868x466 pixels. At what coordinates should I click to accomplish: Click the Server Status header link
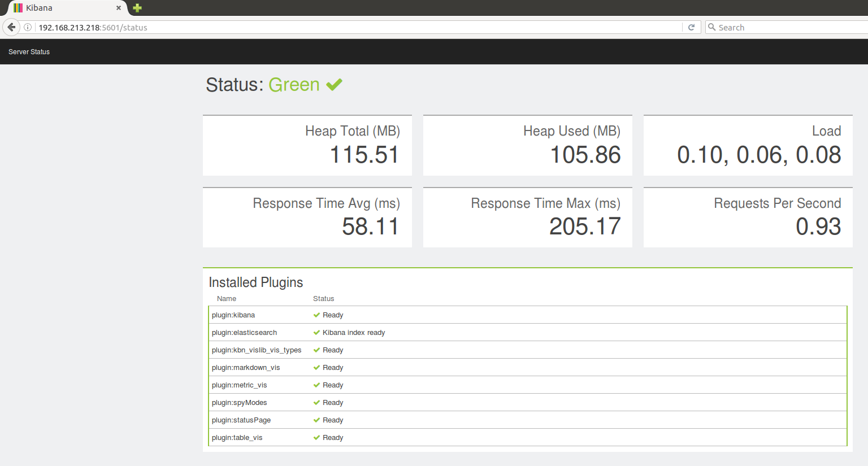click(29, 52)
